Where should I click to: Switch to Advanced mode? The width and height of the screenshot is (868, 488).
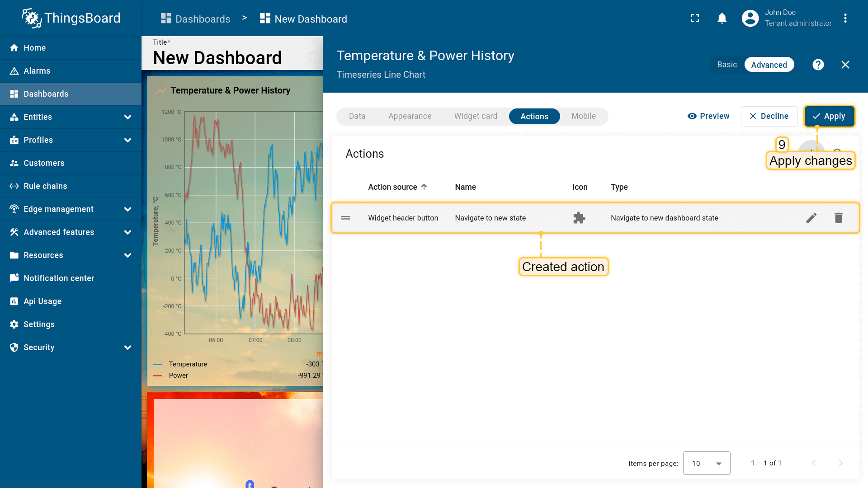769,65
